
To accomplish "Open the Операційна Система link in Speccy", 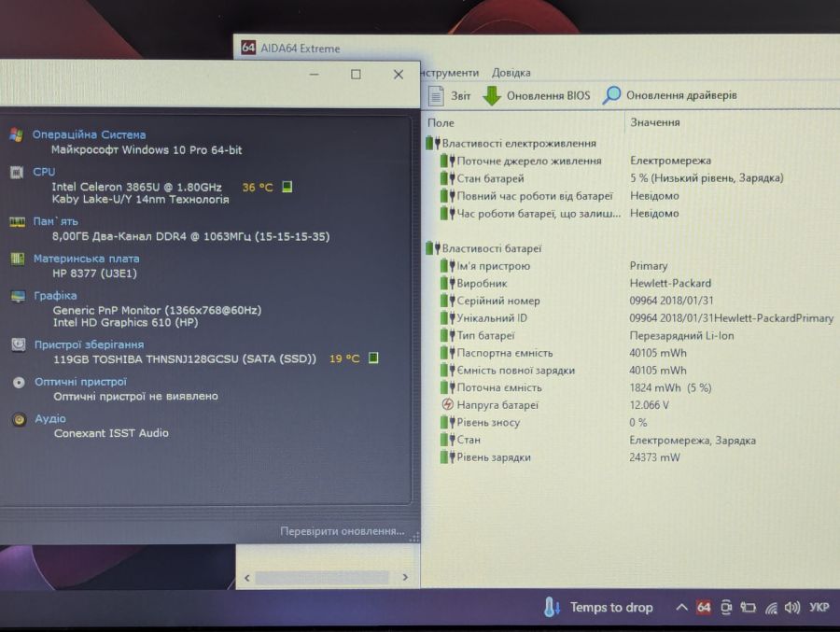I will [x=89, y=134].
